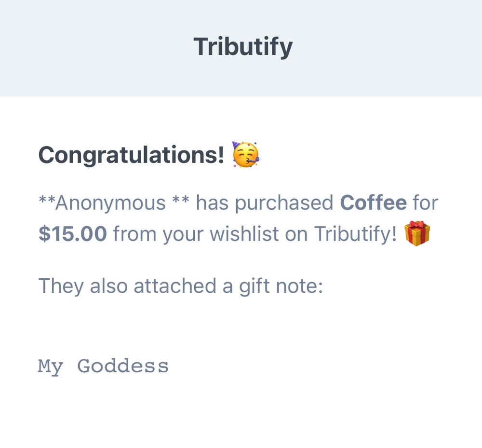Click Tributify! in the body sentence

(x=355, y=234)
